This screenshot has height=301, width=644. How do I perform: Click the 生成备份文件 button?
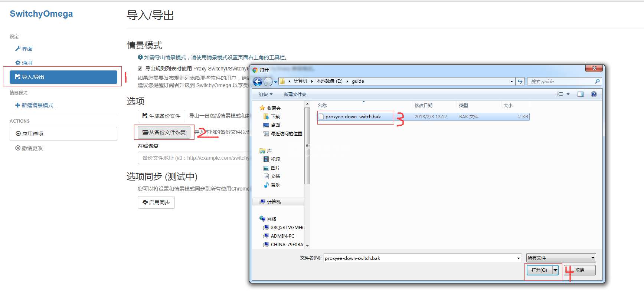[x=161, y=116]
